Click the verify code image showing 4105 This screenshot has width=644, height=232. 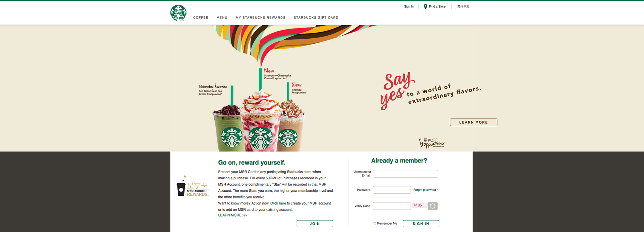[419, 205]
